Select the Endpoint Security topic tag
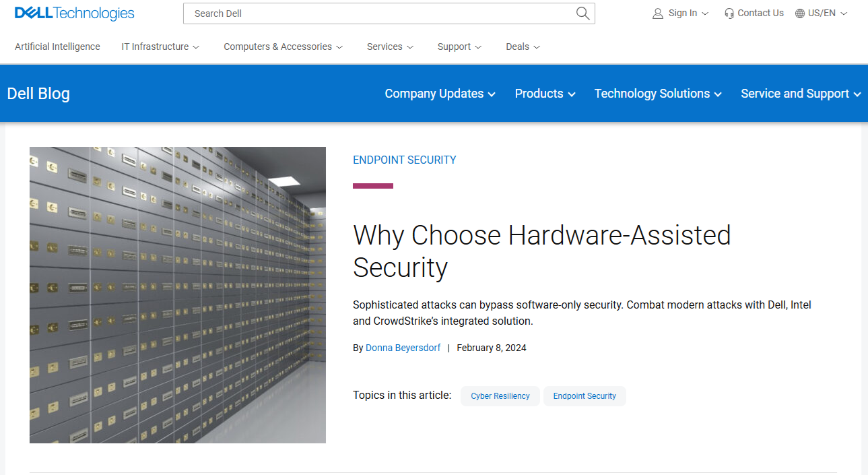Screen dimensions: 868x475 [585, 396]
